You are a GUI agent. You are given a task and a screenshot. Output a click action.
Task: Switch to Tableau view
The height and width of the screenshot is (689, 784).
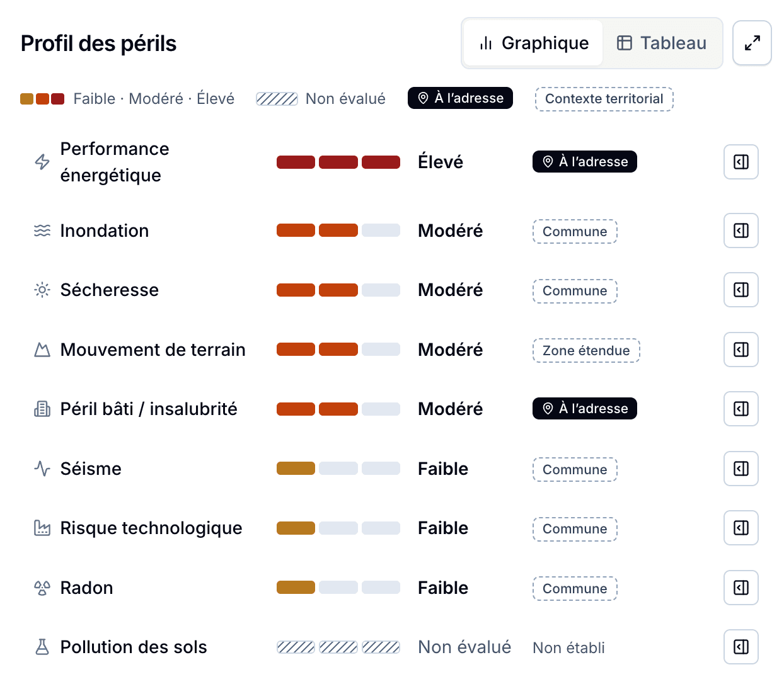[662, 43]
